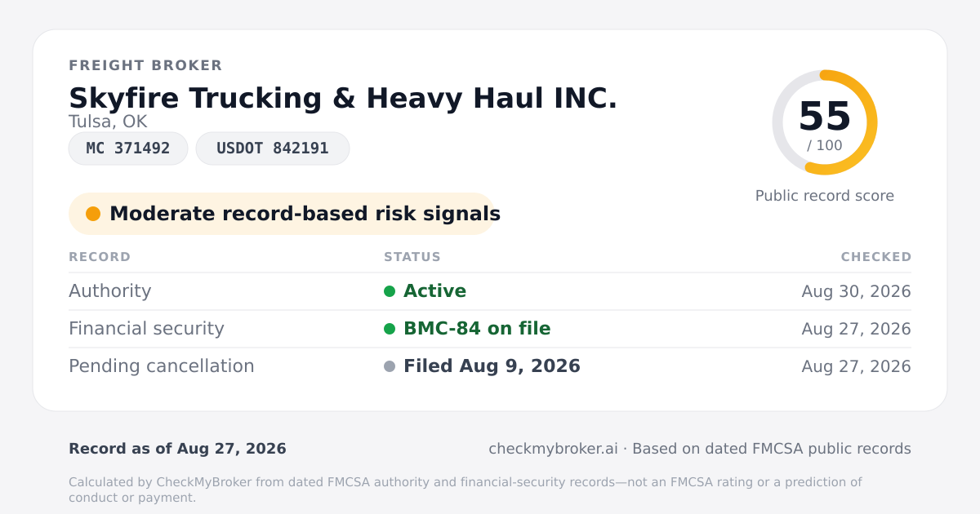Open the checkmybroker.ai footer link
This screenshot has height=514, width=980.
(553, 449)
